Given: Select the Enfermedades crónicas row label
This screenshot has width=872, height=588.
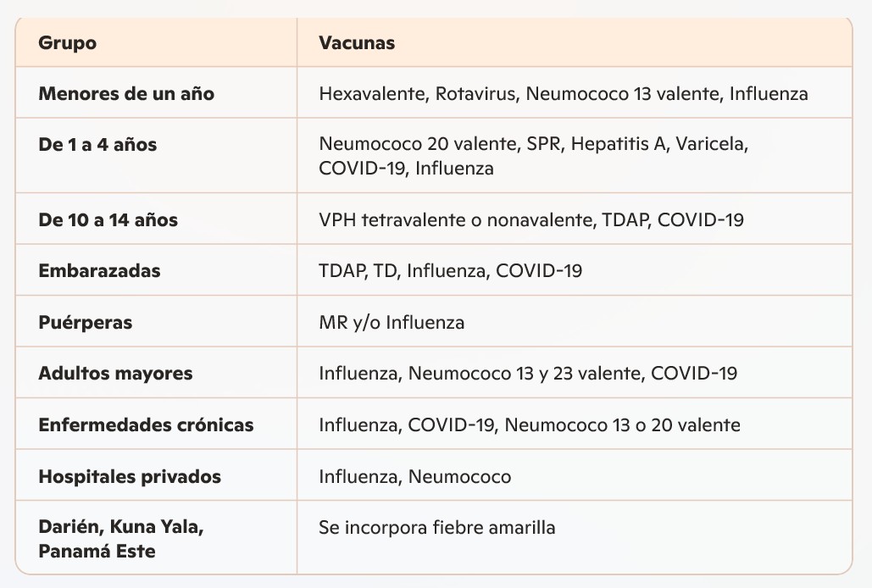Looking at the screenshot, I should click(x=146, y=424).
